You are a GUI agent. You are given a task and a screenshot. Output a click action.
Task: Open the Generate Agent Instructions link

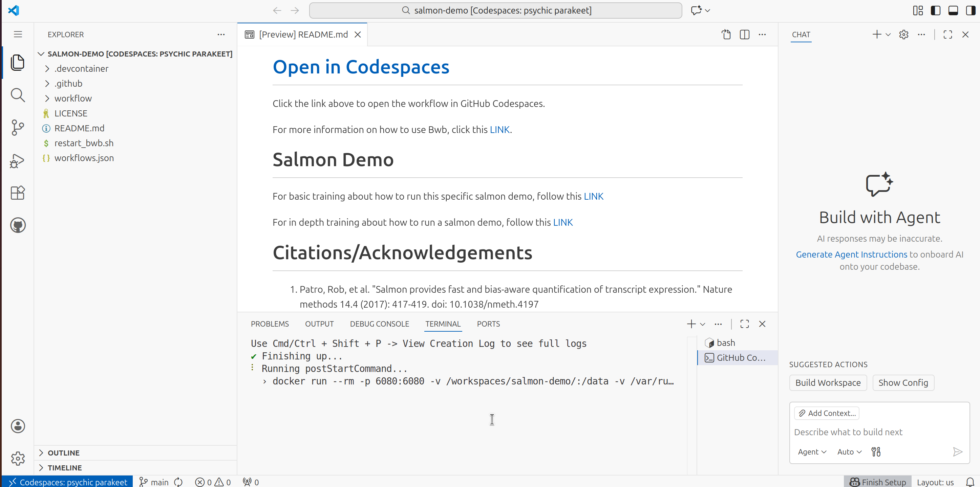pyautogui.click(x=851, y=254)
